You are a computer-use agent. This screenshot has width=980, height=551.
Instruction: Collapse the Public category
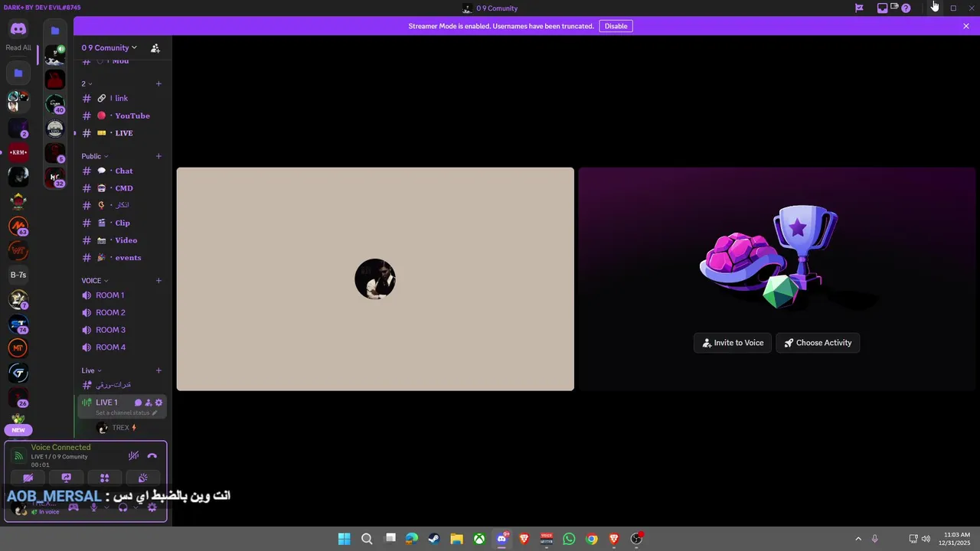coord(95,156)
